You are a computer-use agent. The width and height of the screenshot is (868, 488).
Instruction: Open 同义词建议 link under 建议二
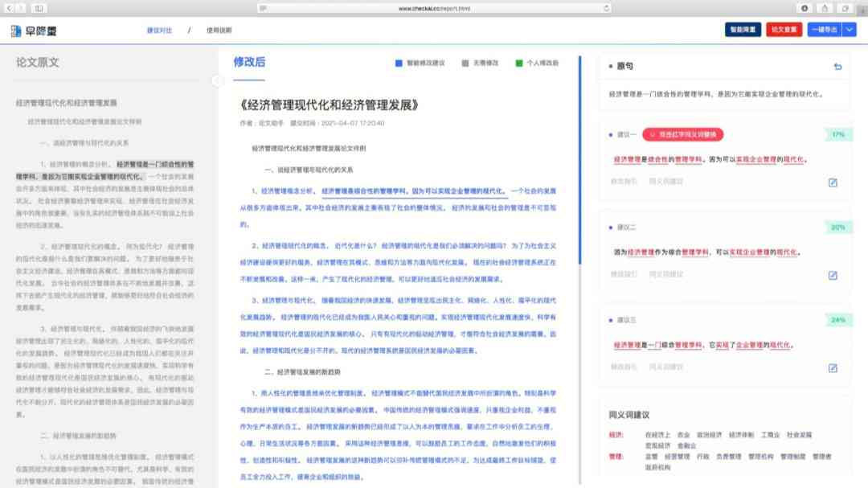[666, 274]
